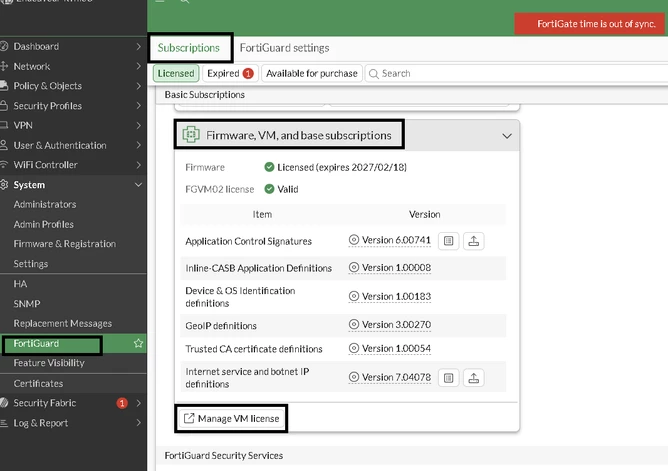Expand the Network sidebar section

(32, 66)
